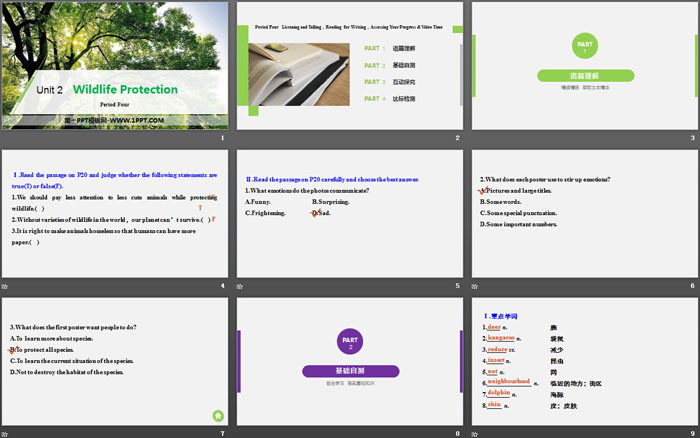
Task: Select slide 6 about posters stirring up emotions
Action: (585, 213)
